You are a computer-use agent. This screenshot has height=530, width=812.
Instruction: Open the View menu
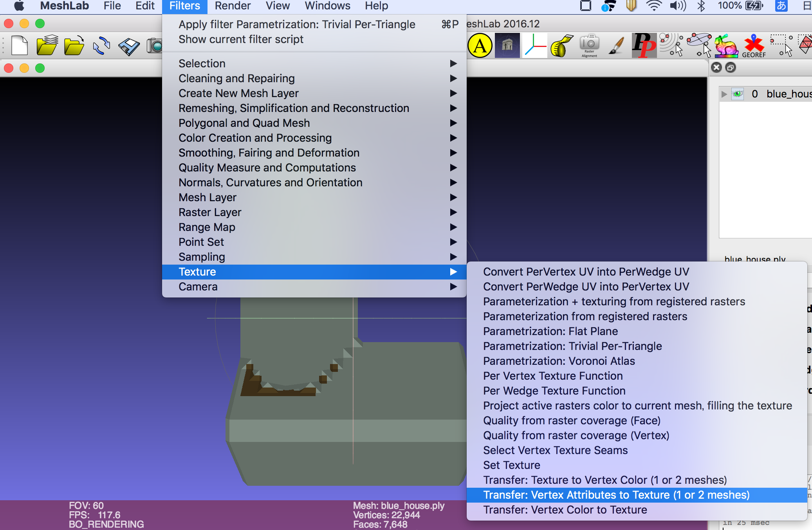pyautogui.click(x=278, y=6)
